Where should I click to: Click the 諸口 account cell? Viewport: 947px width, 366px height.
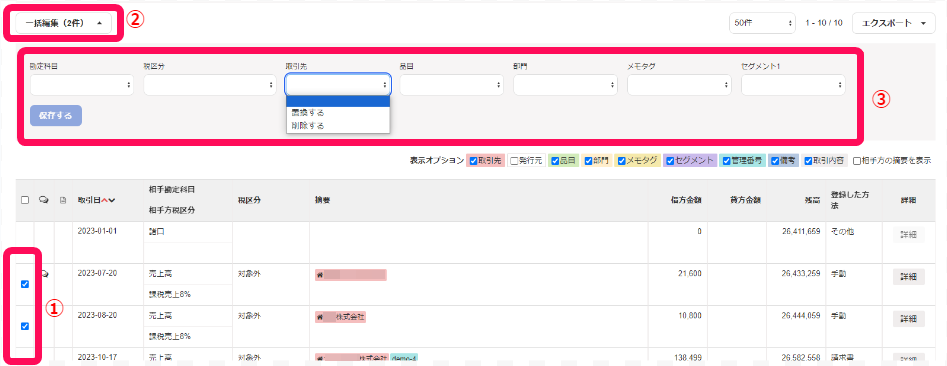coord(157,231)
